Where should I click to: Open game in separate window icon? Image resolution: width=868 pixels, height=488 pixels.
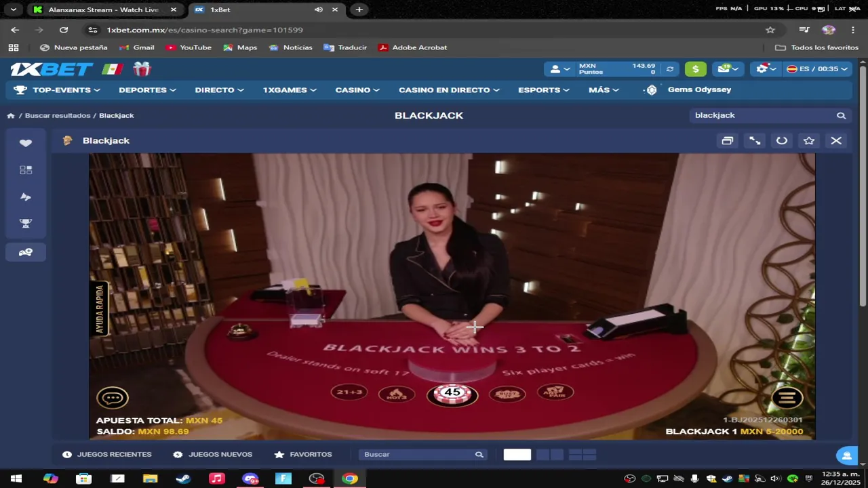pyautogui.click(x=727, y=141)
